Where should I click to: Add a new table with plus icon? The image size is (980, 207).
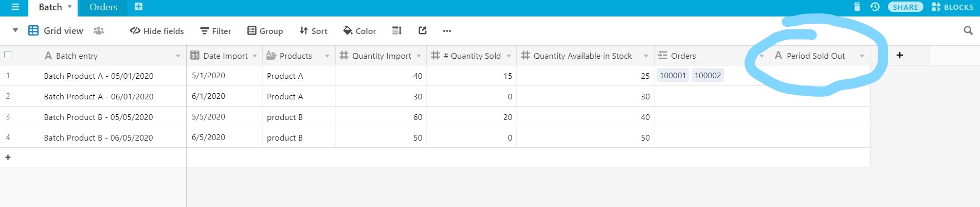click(x=138, y=7)
